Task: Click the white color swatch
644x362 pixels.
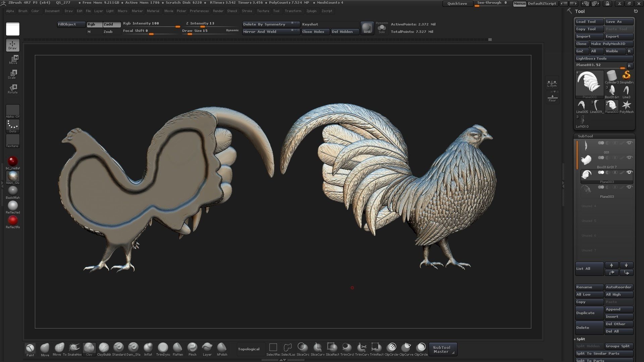Action: pyautogui.click(x=13, y=29)
